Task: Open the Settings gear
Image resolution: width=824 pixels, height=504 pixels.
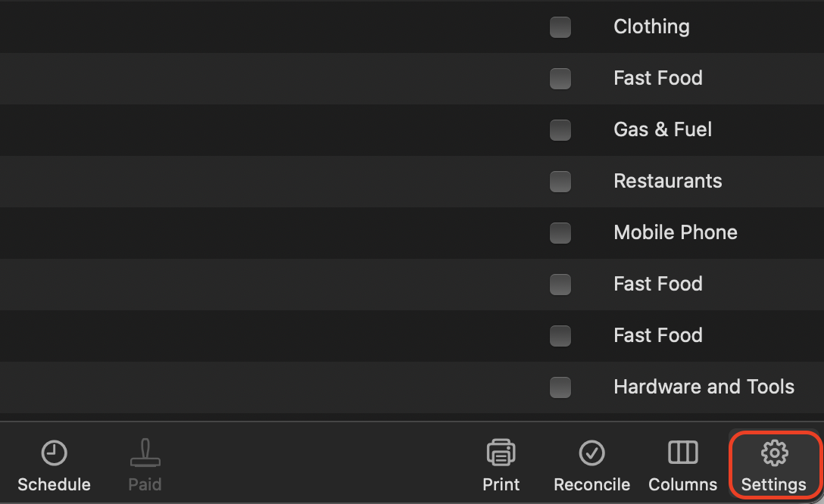Action: [x=774, y=453]
